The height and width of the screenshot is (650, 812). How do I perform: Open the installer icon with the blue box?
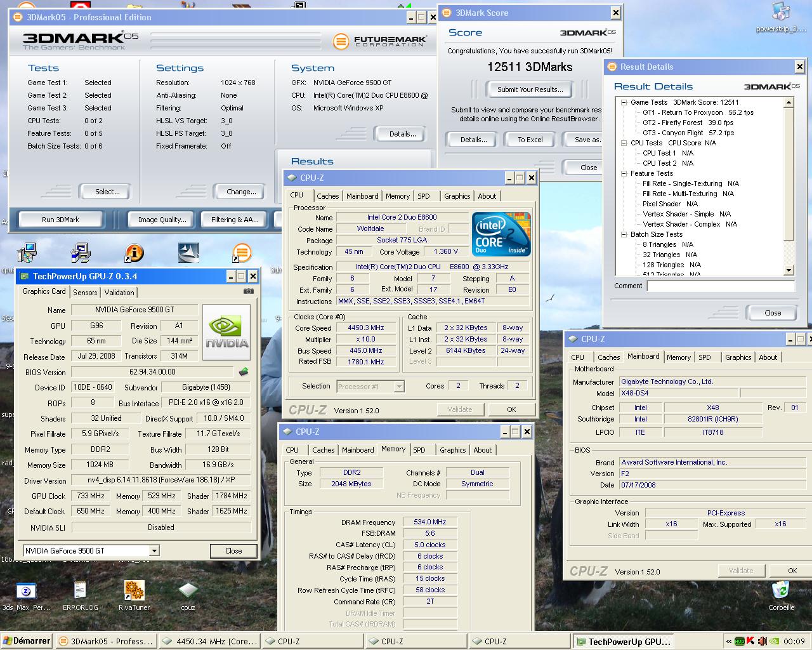81,253
